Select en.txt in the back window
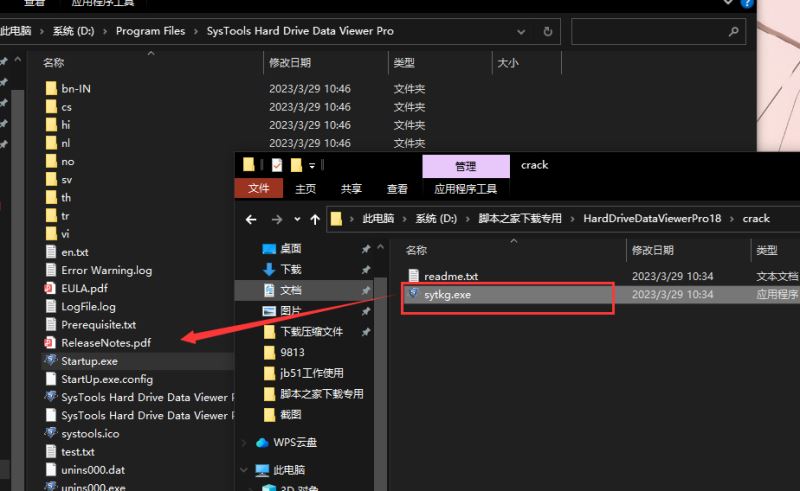This screenshot has height=491, width=800. tap(74, 252)
